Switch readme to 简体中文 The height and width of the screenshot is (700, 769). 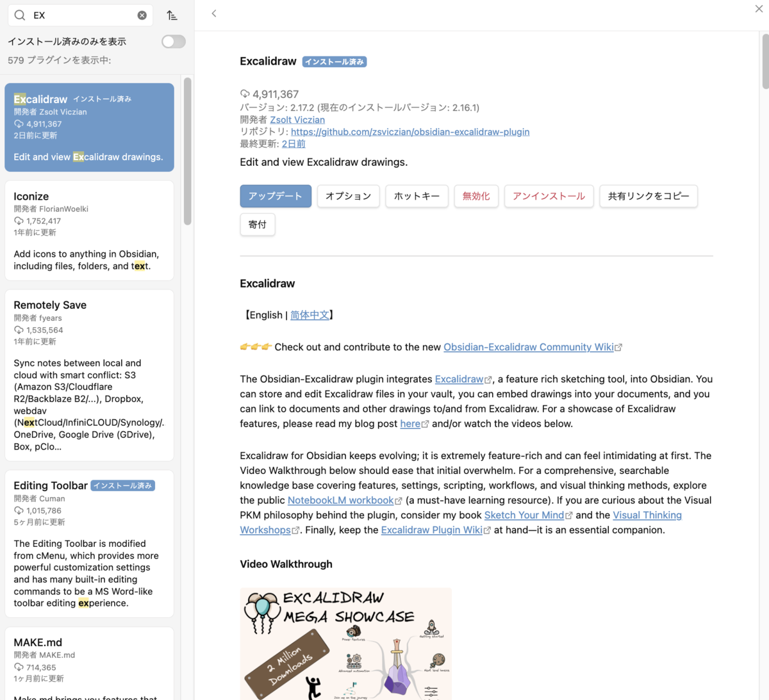coord(310,315)
